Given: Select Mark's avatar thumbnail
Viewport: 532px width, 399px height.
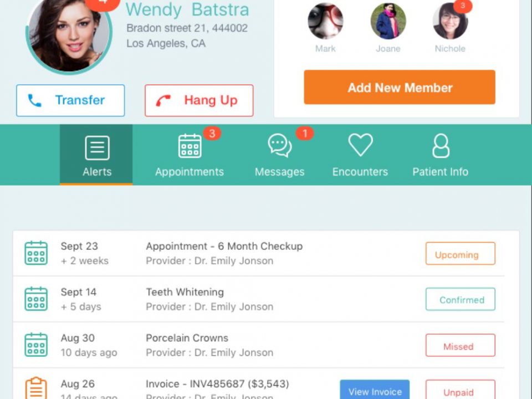Looking at the screenshot, I should coord(325,21).
